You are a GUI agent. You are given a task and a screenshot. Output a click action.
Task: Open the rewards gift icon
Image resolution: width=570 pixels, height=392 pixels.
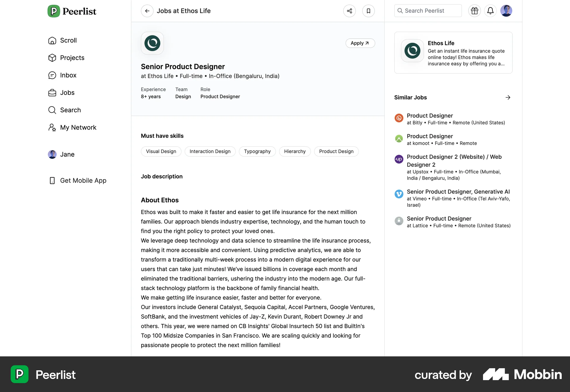474,11
